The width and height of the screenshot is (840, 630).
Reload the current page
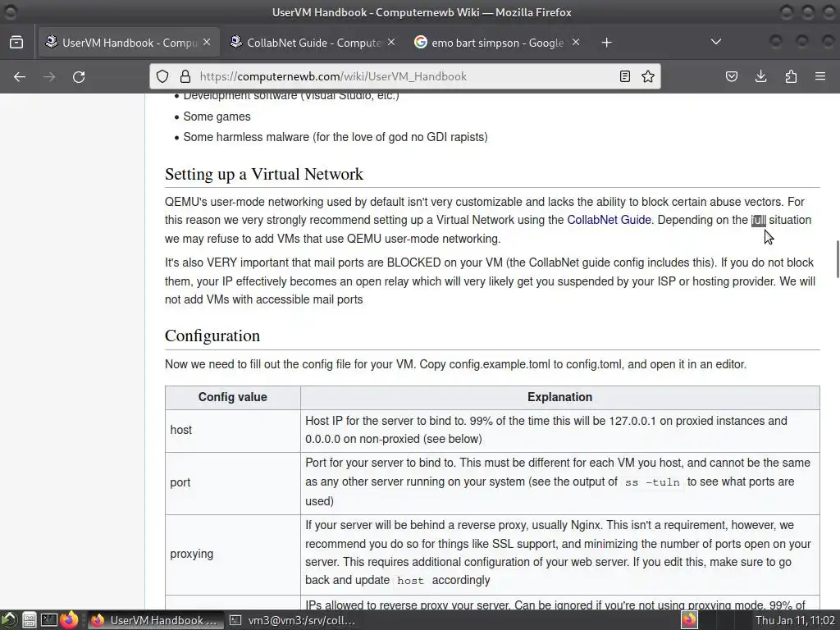[79, 76]
